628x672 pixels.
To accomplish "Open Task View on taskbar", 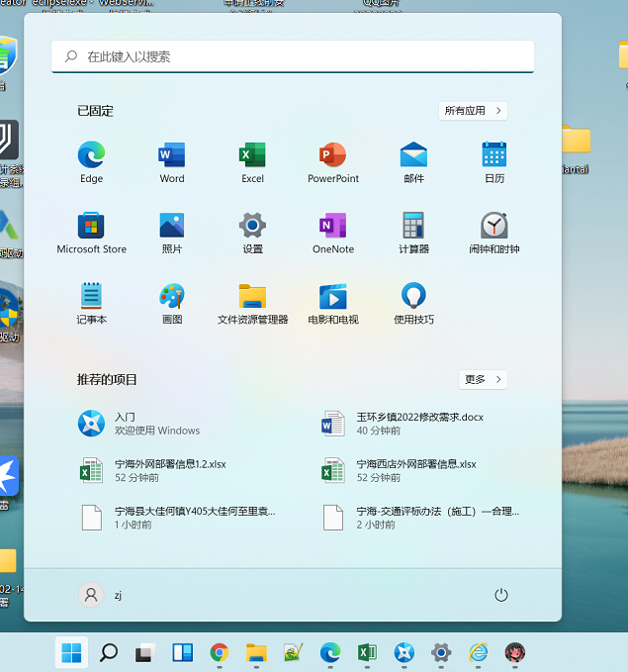I will point(145,653).
